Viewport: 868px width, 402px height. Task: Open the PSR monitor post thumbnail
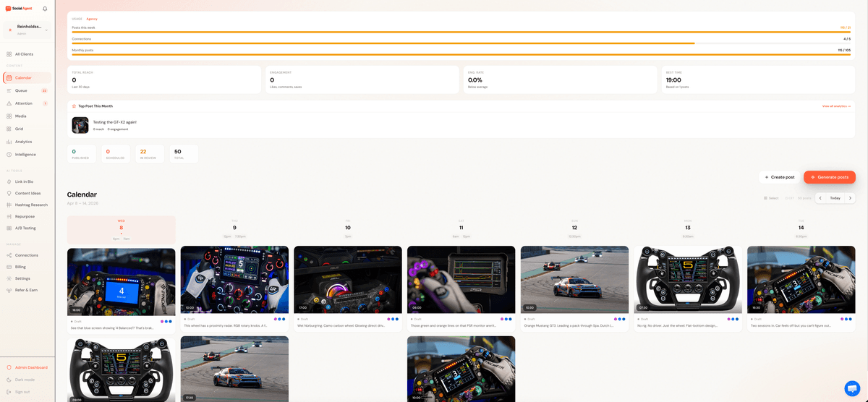[461, 281]
